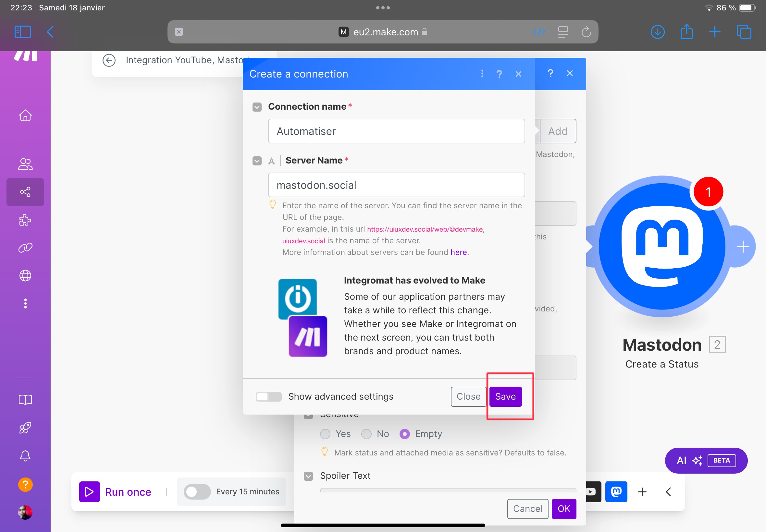Close the tab via address bar X
The width and height of the screenshot is (766, 532).
[179, 32]
